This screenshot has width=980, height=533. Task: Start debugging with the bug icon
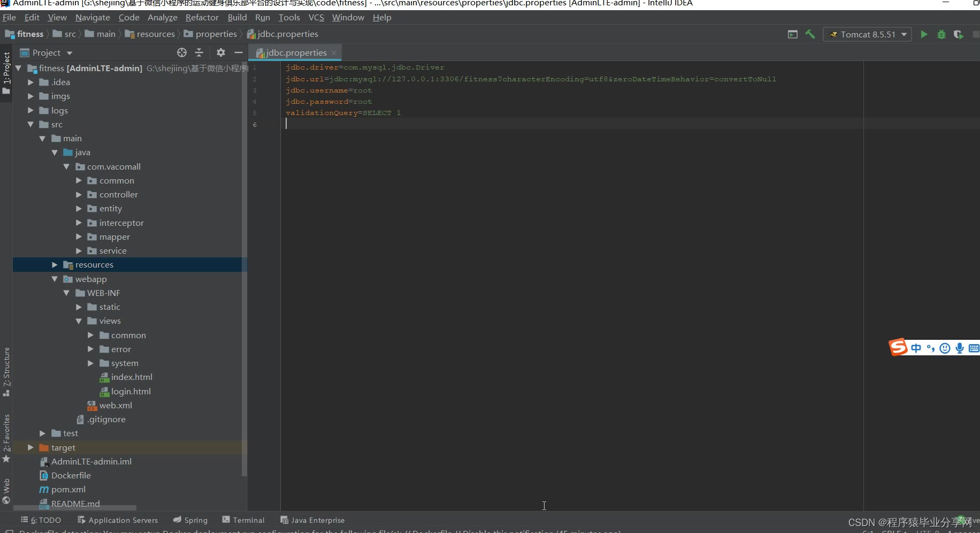click(x=941, y=34)
